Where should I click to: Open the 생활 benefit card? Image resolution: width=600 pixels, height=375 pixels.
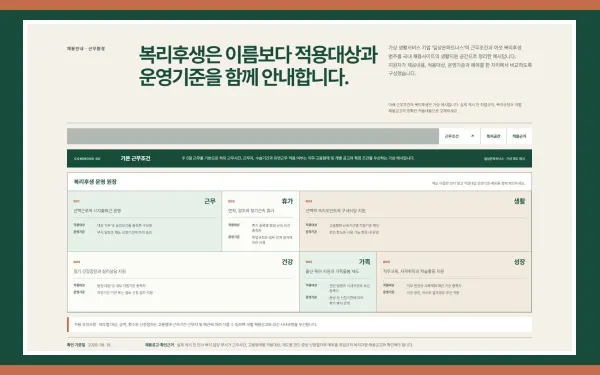[416, 221]
